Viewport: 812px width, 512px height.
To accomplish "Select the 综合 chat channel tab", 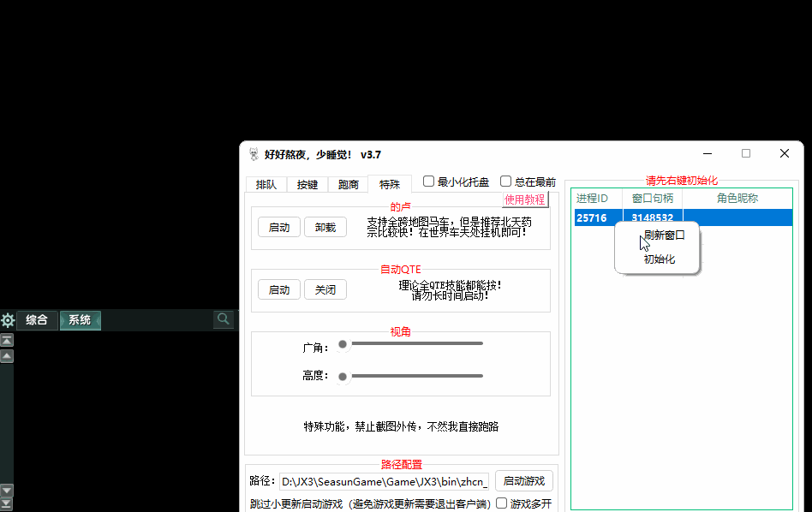I will [37, 319].
